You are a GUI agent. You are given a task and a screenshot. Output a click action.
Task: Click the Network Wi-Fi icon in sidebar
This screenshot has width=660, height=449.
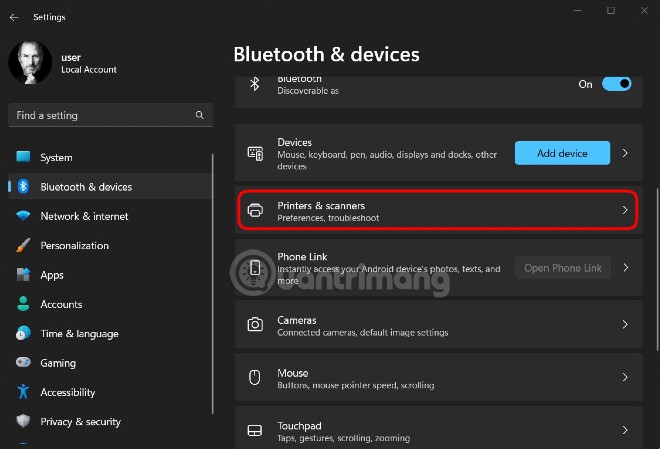tap(23, 216)
